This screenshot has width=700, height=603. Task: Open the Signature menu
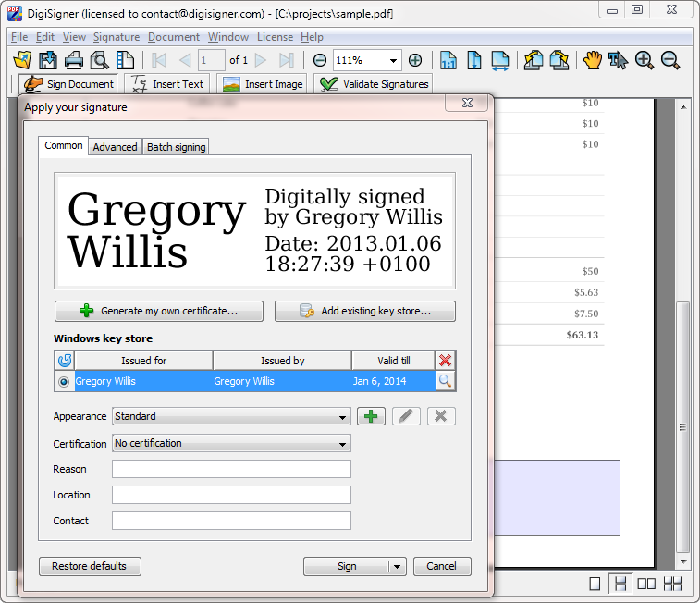click(x=117, y=37)
